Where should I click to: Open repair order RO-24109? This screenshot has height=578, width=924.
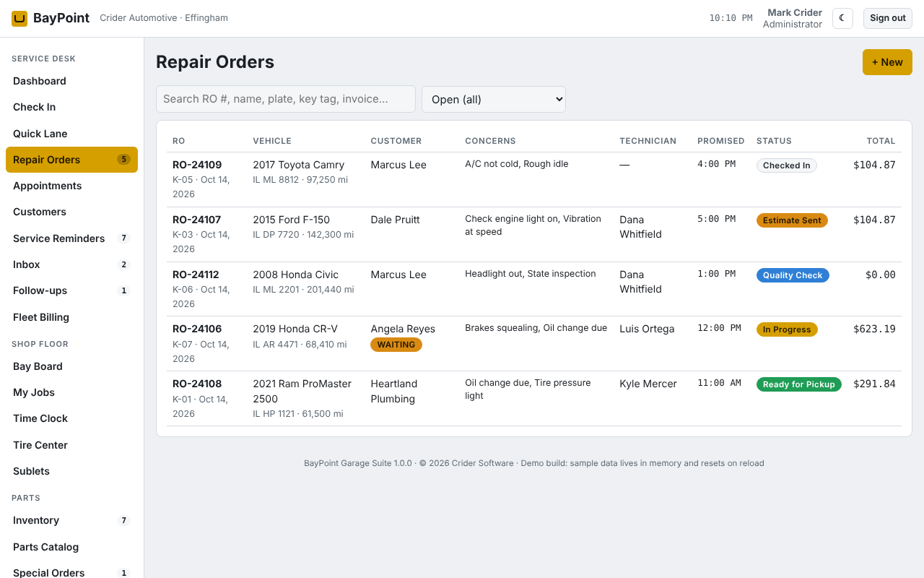click(197, 165)
